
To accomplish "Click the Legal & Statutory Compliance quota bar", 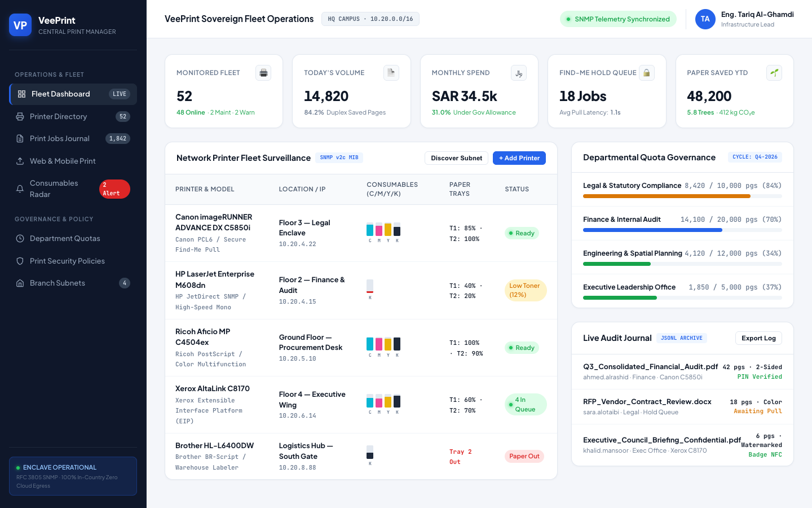I will pos(682,196).
